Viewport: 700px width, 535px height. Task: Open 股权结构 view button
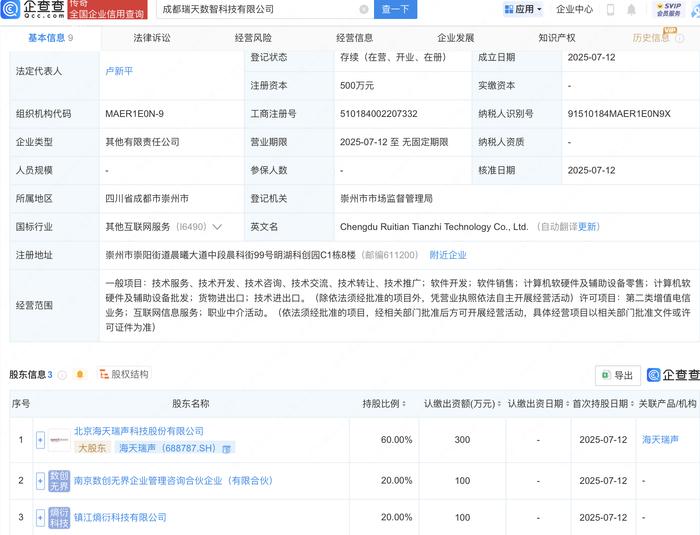125,374
